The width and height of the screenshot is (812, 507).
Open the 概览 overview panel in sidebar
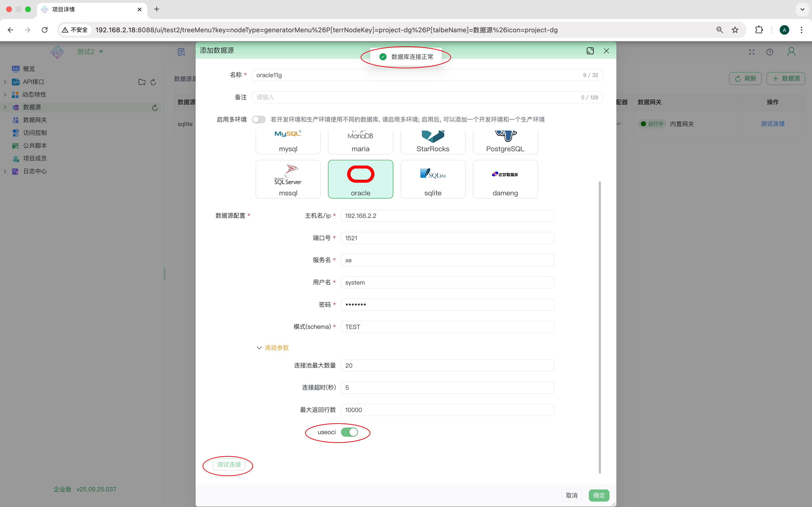[28, 69]
